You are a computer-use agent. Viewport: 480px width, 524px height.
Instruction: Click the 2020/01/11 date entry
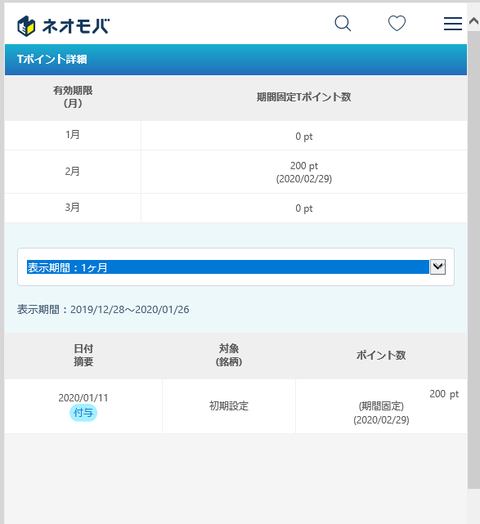(83, 398)
